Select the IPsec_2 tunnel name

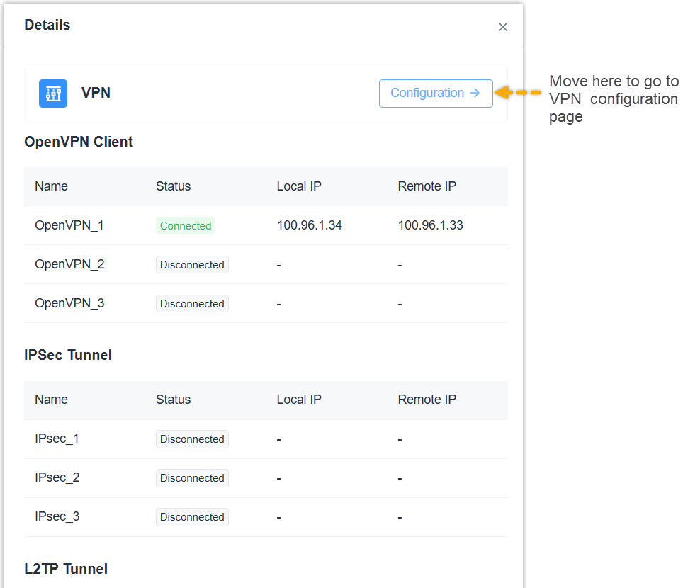[x=57, y=477]
